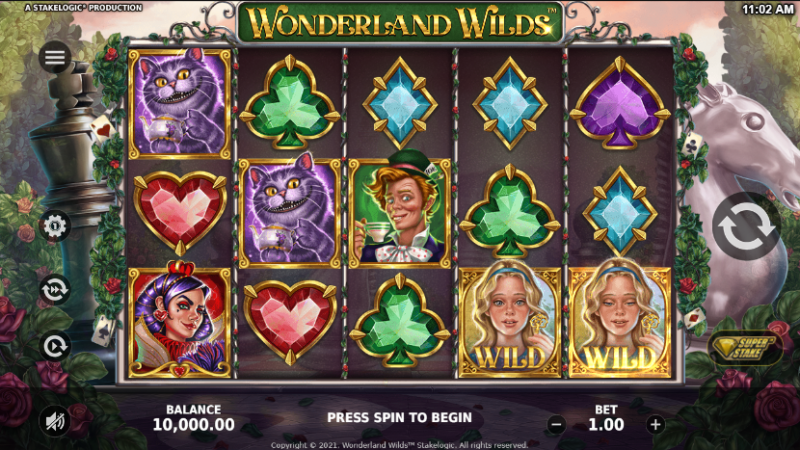The image size is (800, 450).
Task: Select the Queen of Hearts symbol
Action: 180,321
